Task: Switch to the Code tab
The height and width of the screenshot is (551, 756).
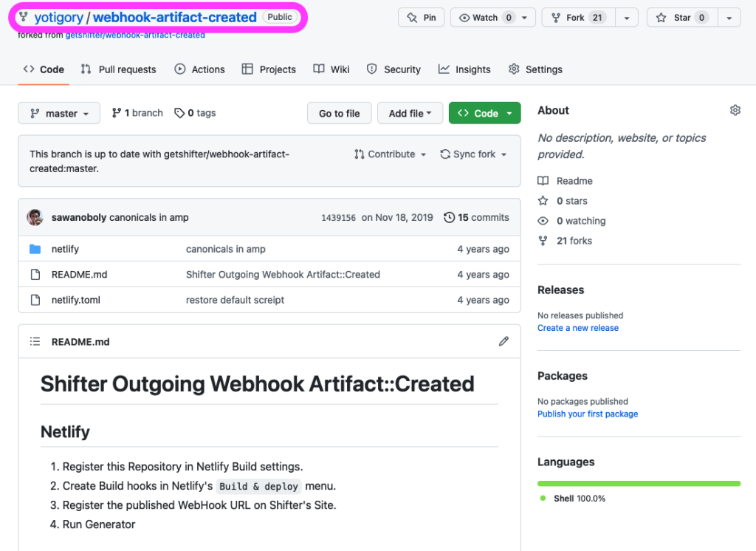Action: [x=44, y=69]
